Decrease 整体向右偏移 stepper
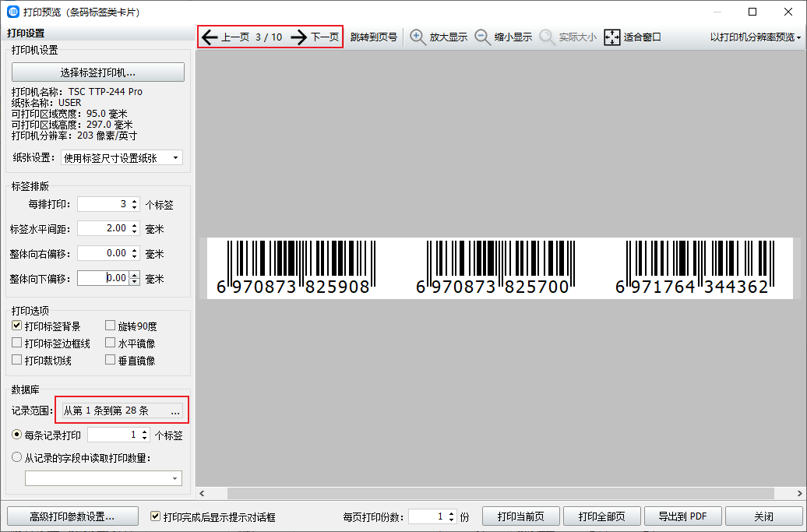807x532 pixels. pos(134,257)
